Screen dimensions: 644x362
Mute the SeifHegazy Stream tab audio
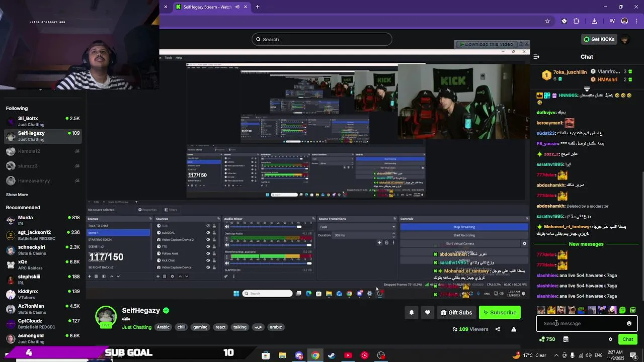[x=237, y=7]
